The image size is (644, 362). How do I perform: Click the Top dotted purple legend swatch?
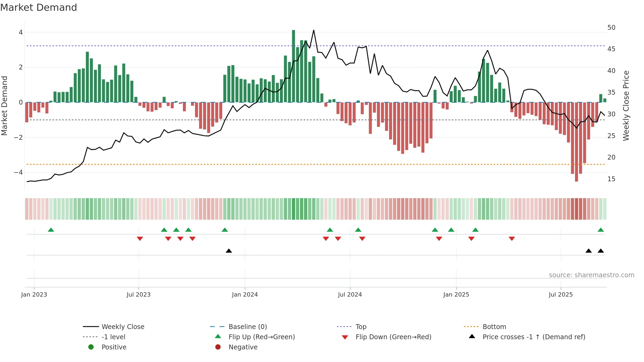(x=344, y=327)
